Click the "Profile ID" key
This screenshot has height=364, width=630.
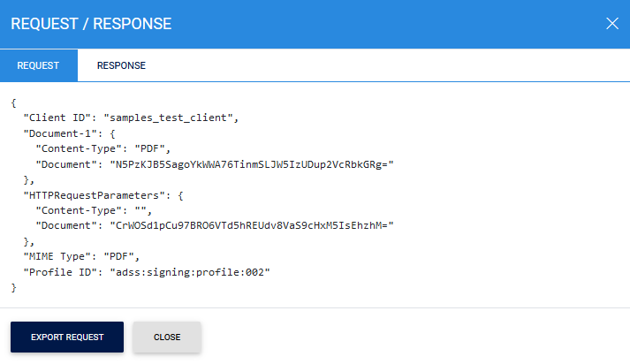click(x=61, y=271)
